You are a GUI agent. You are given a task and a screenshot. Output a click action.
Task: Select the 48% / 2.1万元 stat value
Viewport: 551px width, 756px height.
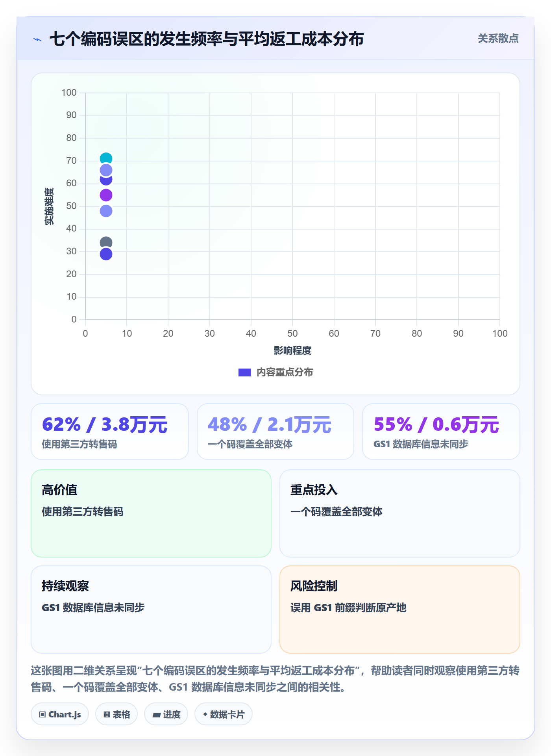[270, 425]
